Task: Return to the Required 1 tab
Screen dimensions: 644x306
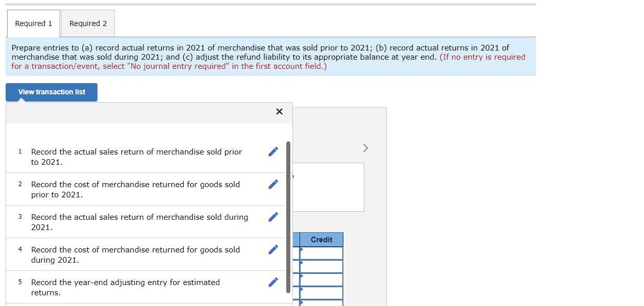Action: pos(33,23)
